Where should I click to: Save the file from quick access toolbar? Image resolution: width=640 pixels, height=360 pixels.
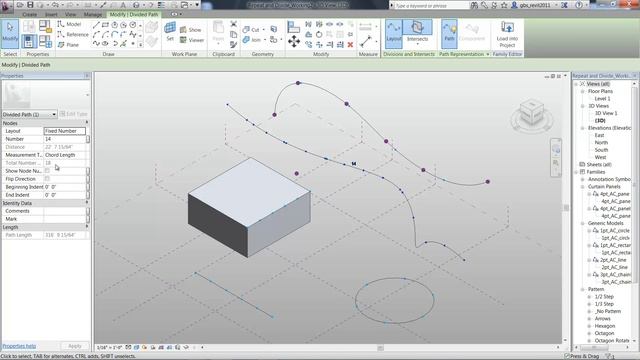30,5
